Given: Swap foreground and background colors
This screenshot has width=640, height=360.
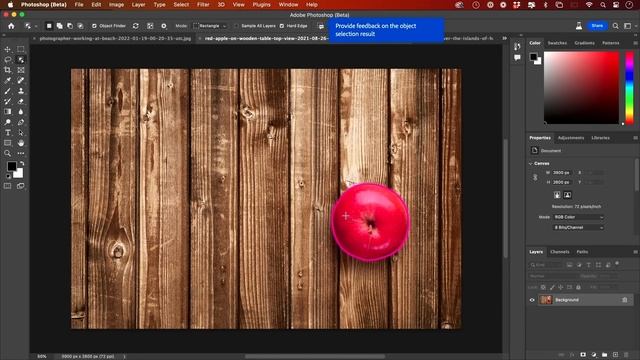Looking at the screenshot, I should [22, 163].
